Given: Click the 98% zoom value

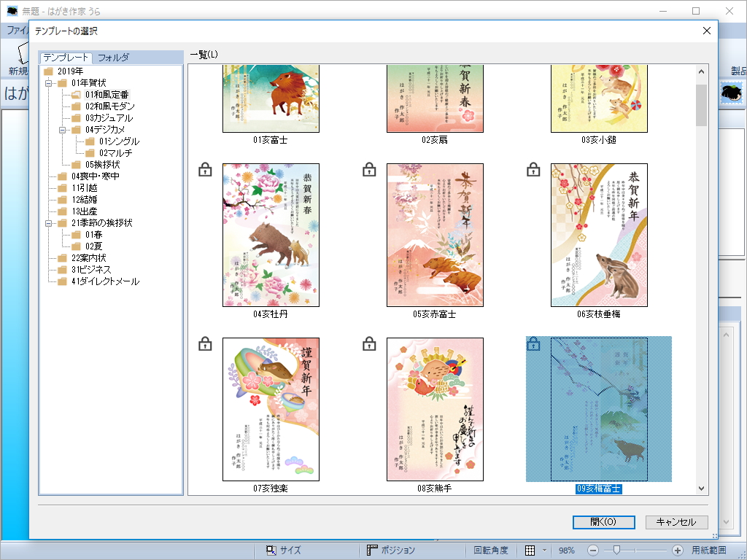Looking at the screenshot, I should tap(566, 551).
